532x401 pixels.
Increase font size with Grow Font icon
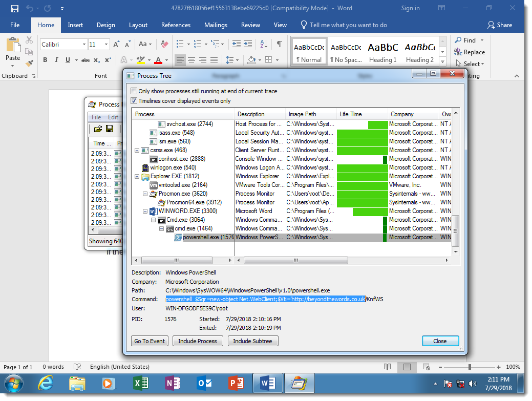click(116, 44)
